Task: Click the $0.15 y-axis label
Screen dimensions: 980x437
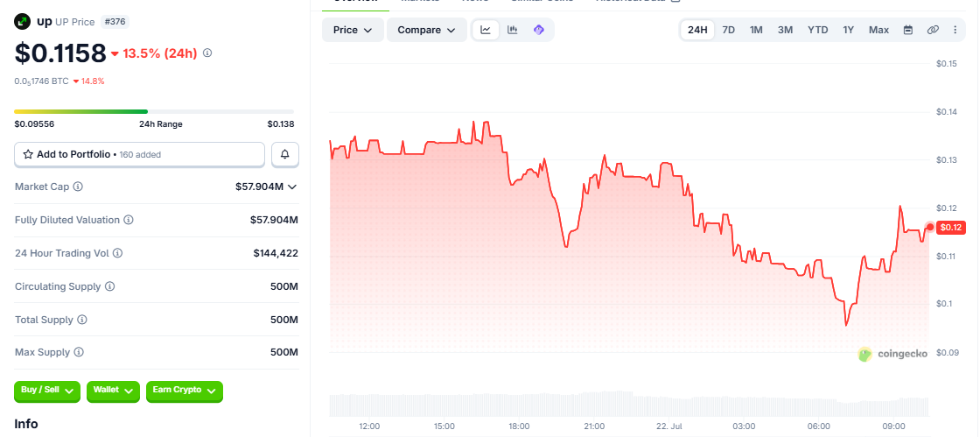Action: pyautogui.click(x=946, y=64)
